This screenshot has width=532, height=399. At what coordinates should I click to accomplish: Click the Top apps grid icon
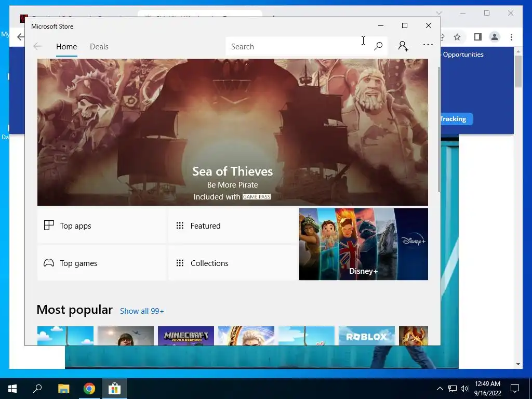click(x=49, y=225)
